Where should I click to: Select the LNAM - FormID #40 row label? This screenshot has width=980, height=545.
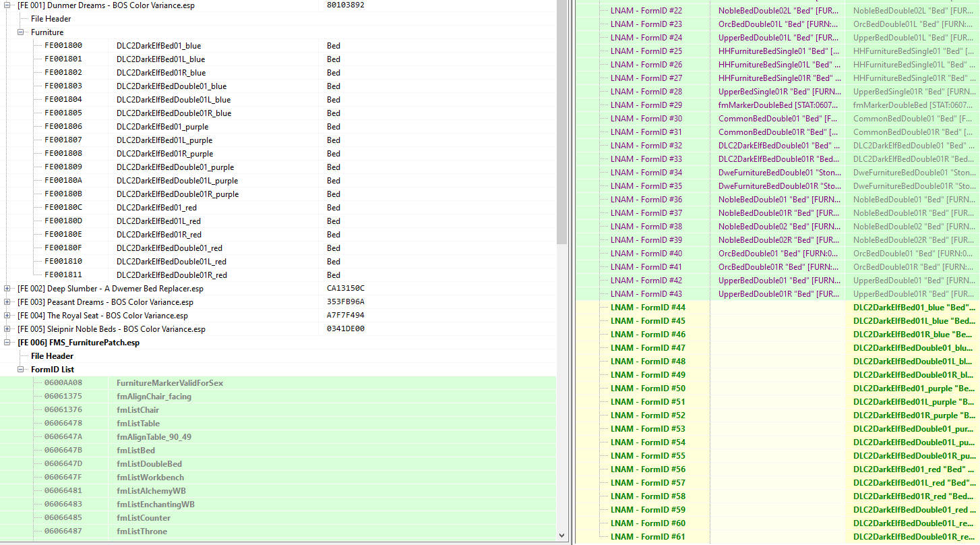tap(646, 254)
